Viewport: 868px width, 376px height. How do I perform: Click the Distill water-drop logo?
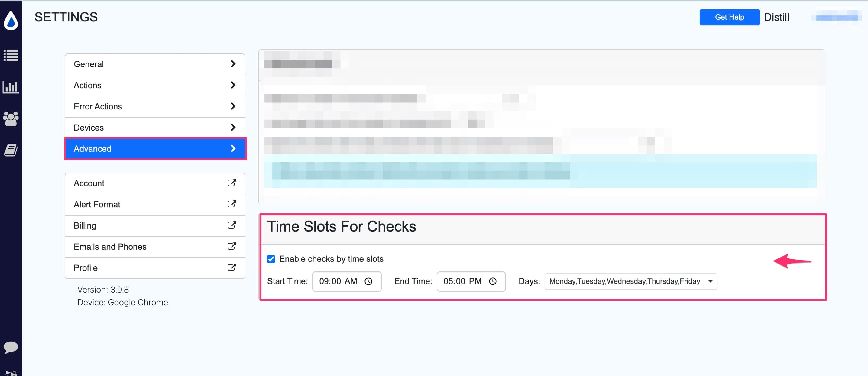(11, 20)
